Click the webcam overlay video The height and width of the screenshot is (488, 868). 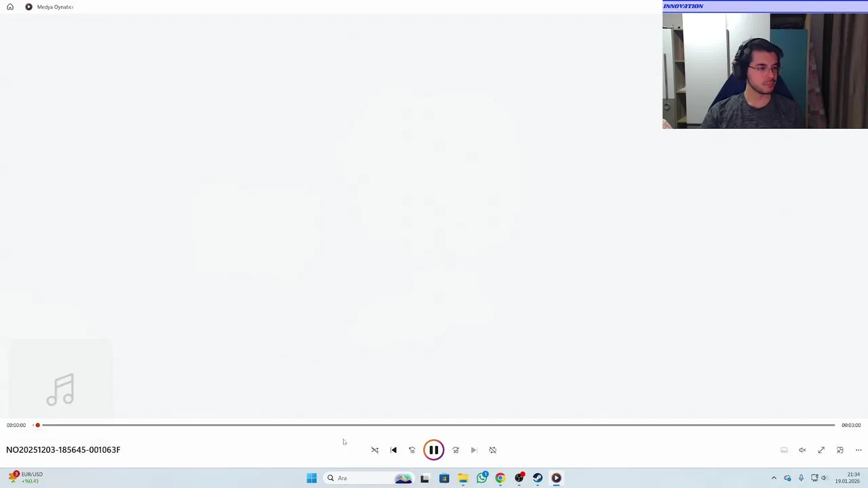pos(765,70)
